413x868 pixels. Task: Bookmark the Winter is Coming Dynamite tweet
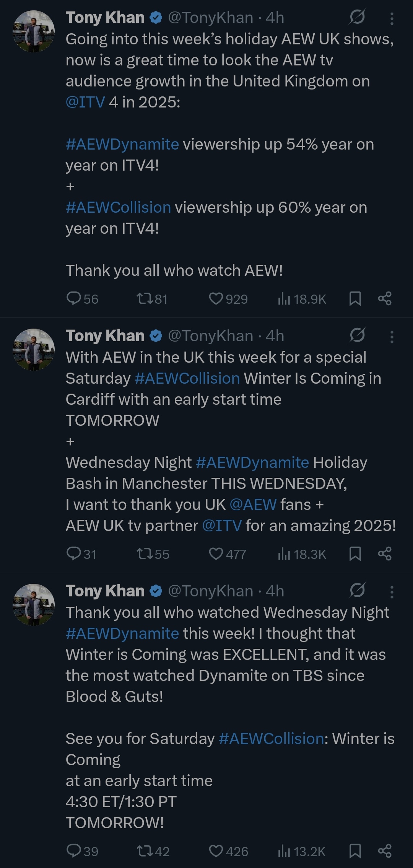355,851
